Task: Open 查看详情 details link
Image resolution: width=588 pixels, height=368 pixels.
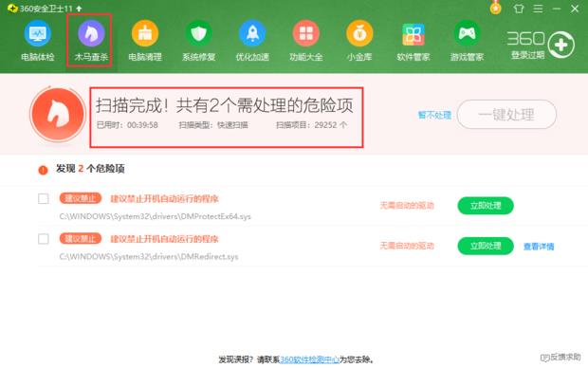Action: point(539,247)
